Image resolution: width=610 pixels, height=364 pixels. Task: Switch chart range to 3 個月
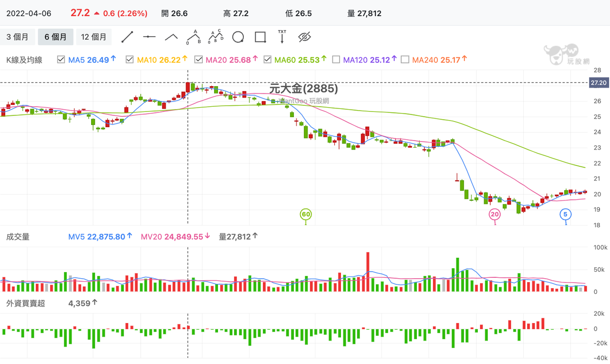[x=18, y=37]
